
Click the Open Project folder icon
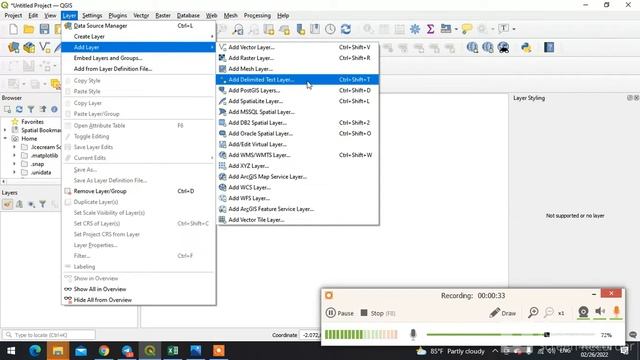[x=29, y=29]
